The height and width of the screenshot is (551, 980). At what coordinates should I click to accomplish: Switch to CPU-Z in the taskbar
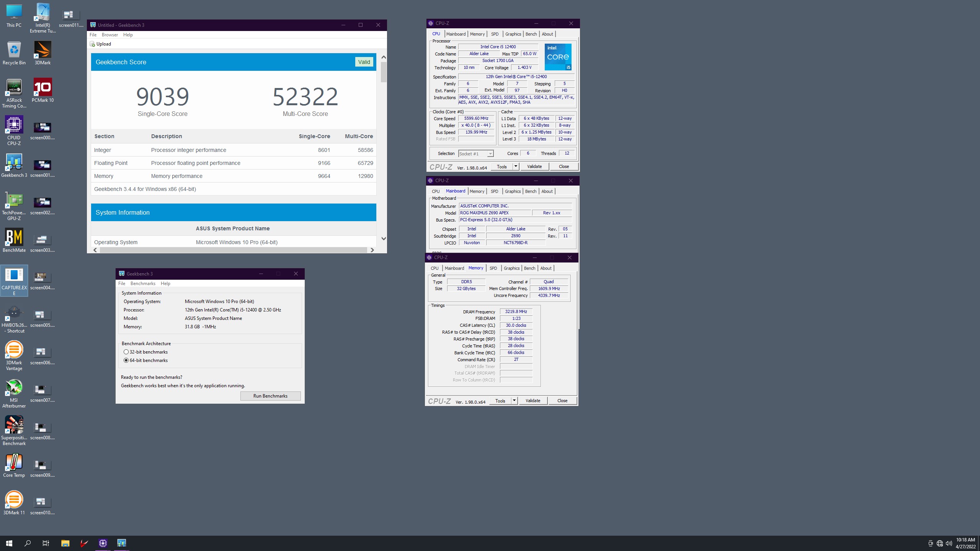pos(103,543)
